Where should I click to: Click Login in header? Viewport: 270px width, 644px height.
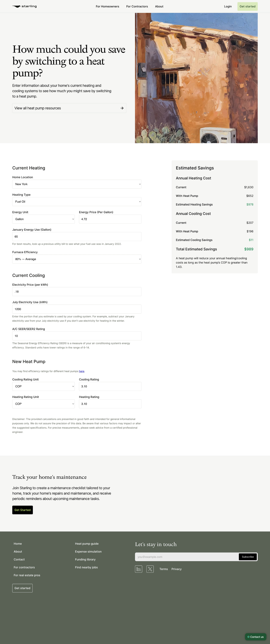pyautogui.click(x=228, y=6)
